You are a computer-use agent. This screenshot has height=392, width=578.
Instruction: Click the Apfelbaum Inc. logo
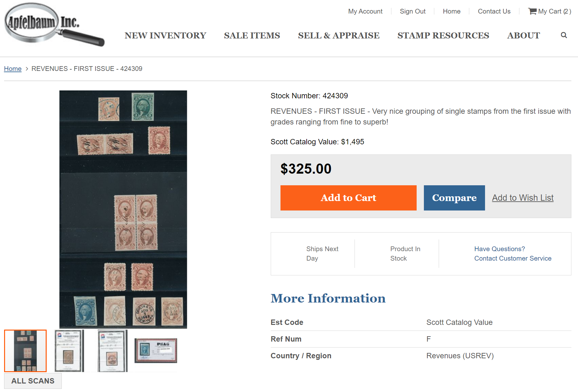pyautogui.click(x=54, y=25)
